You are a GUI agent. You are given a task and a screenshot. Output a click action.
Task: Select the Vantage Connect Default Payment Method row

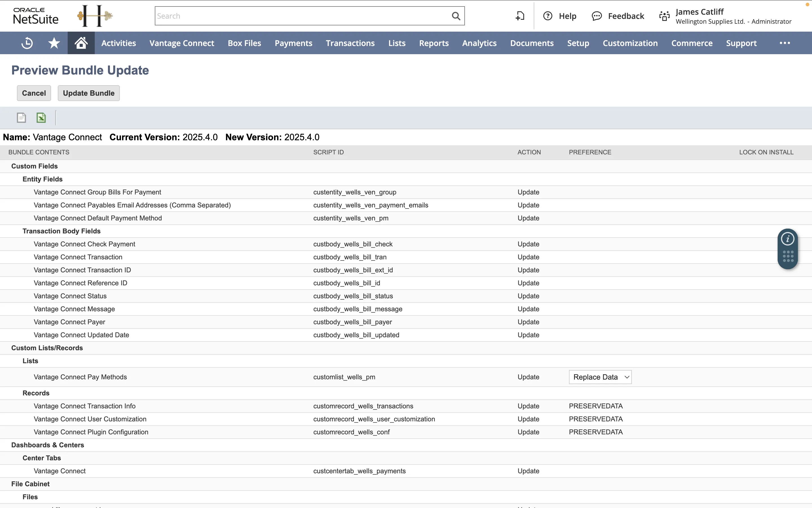406,218
